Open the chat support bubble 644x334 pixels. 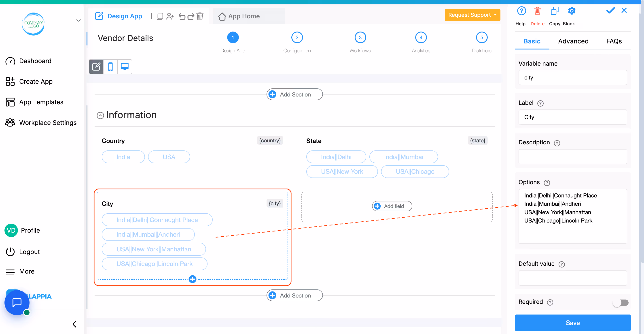(17, 302)
